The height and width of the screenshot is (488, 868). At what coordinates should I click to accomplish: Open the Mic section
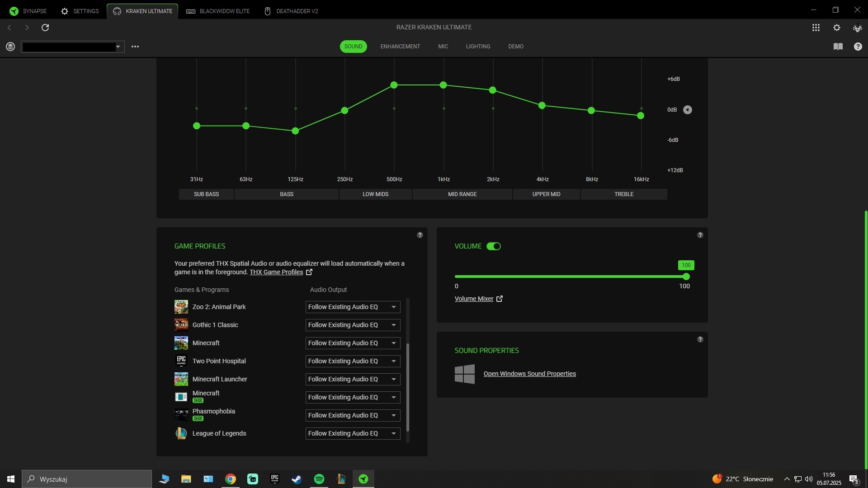pyautogui.click(x=443, y=47)
